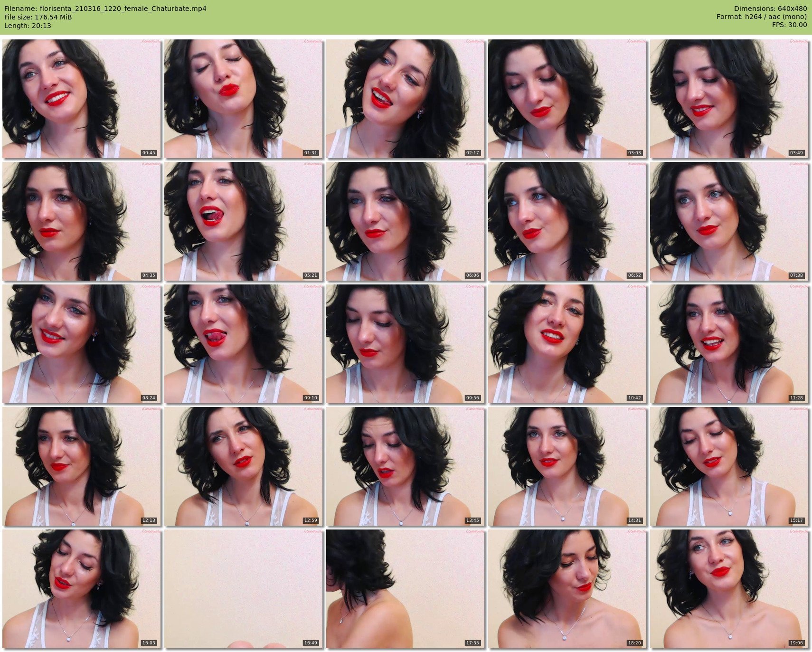The width and height of the screenshot is (812, 652).
Task: Click the 03:03 frame thumbnail
Action: point(567,99)
